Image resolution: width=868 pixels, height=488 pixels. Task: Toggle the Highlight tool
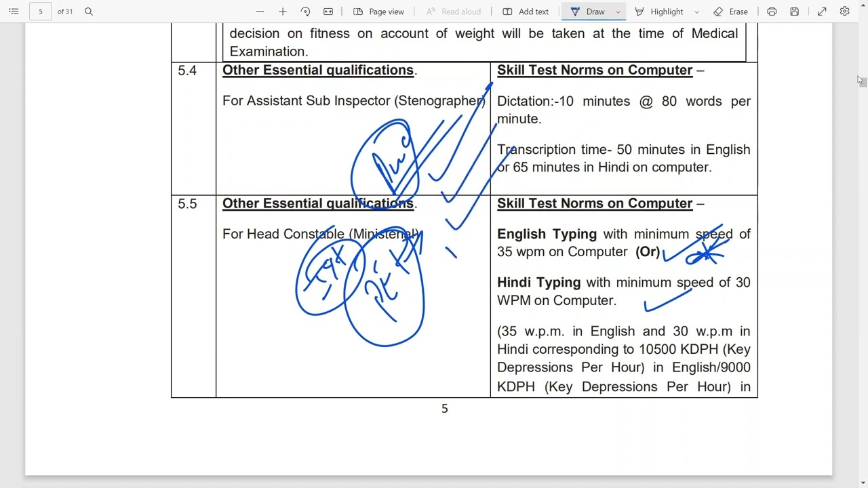(x=659, y=12)
